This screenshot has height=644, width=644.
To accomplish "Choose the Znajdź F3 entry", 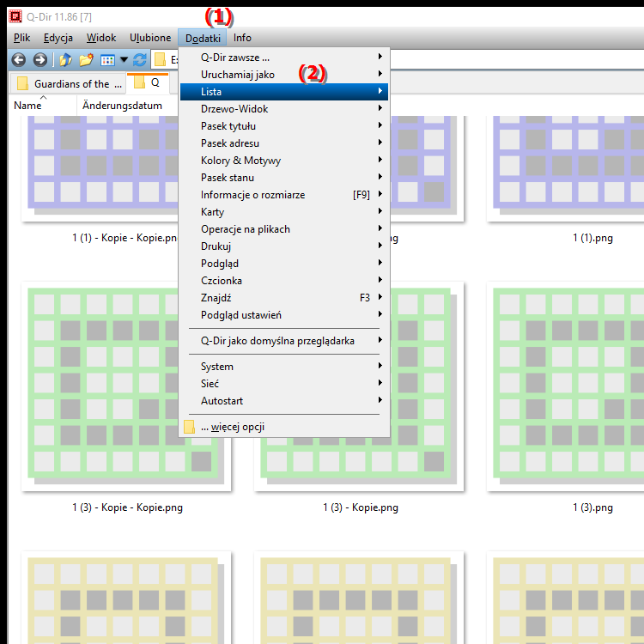I will coord(284,298).
